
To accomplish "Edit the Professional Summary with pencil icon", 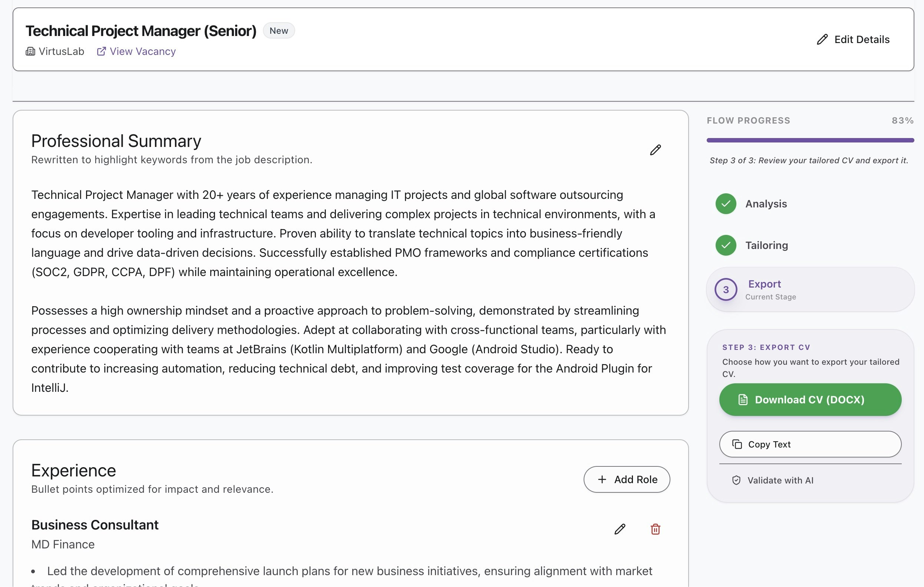I will pyautogui.click(x=656, y=150).
